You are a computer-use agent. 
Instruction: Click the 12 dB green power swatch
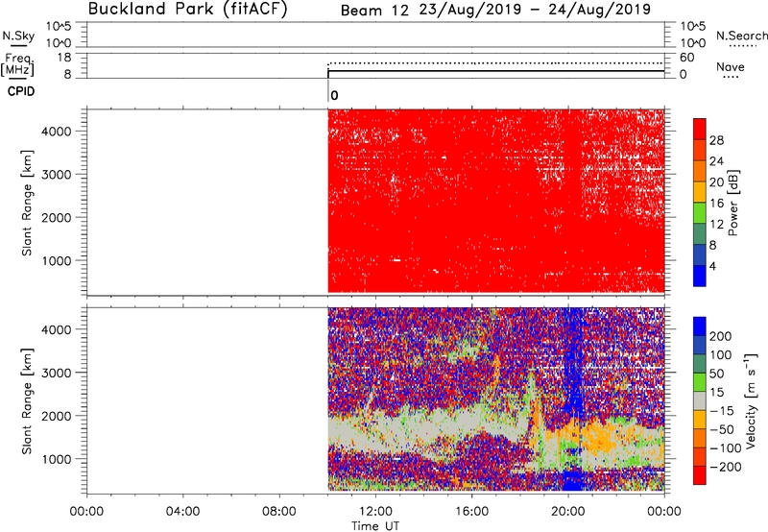(x=700, y=212)
